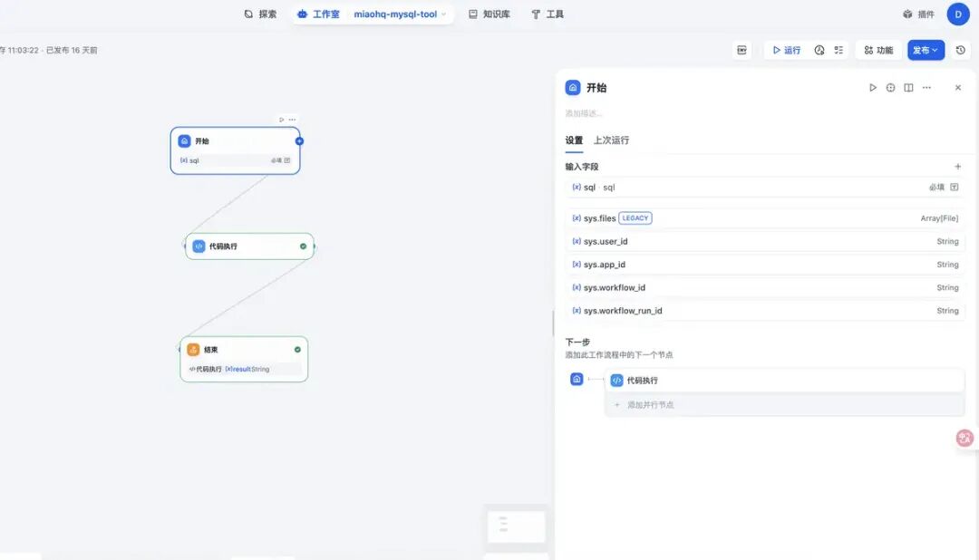Open the 探索 (Explore) menu item

260,14
